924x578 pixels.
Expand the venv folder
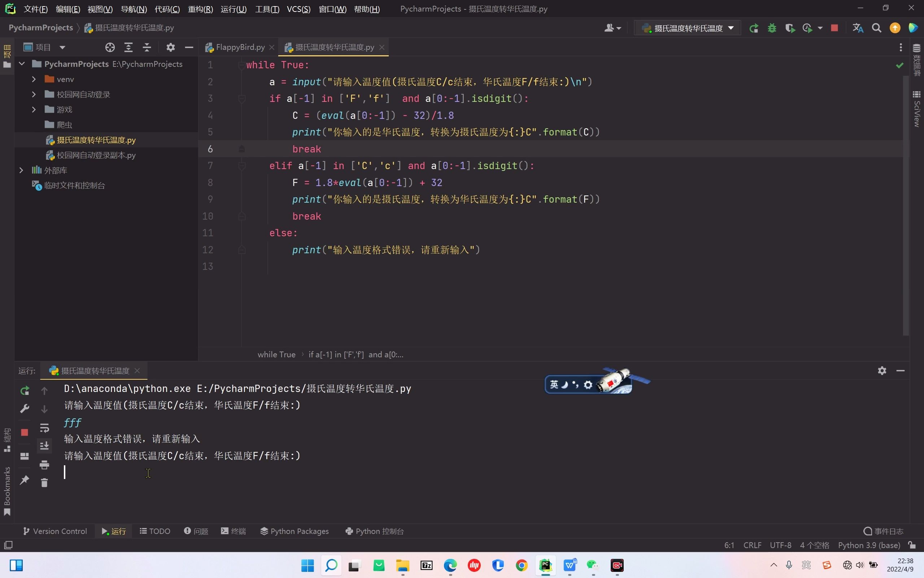(x=34, y=79)
